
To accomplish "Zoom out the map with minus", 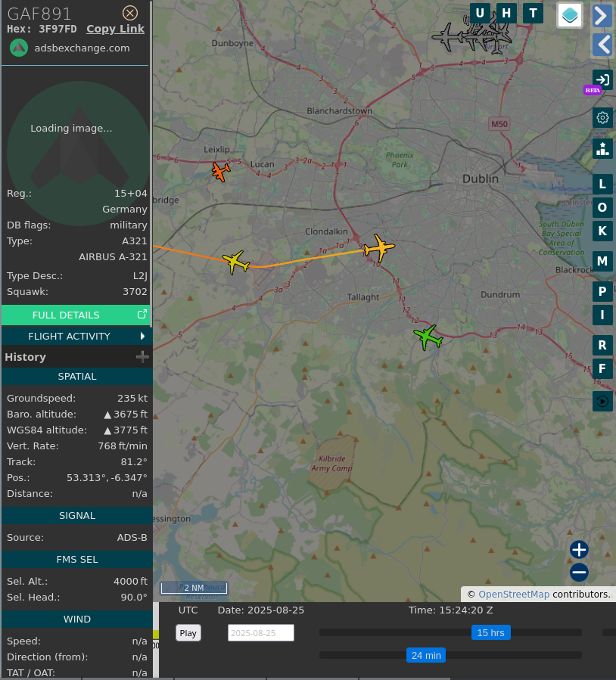I will (579, 573).
